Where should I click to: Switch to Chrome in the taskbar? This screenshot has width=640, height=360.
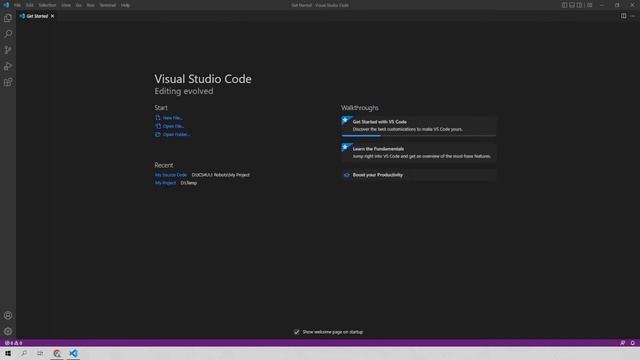57,353
